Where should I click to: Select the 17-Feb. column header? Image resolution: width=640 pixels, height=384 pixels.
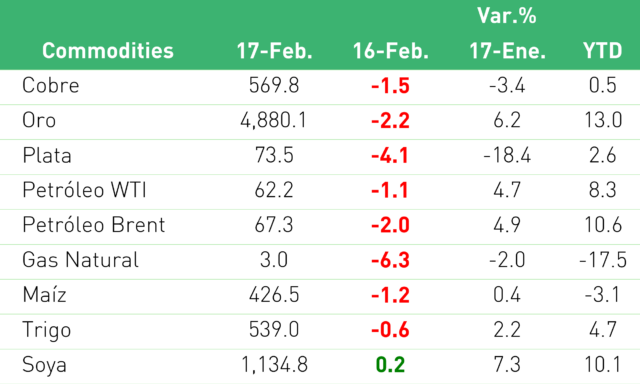274,51
